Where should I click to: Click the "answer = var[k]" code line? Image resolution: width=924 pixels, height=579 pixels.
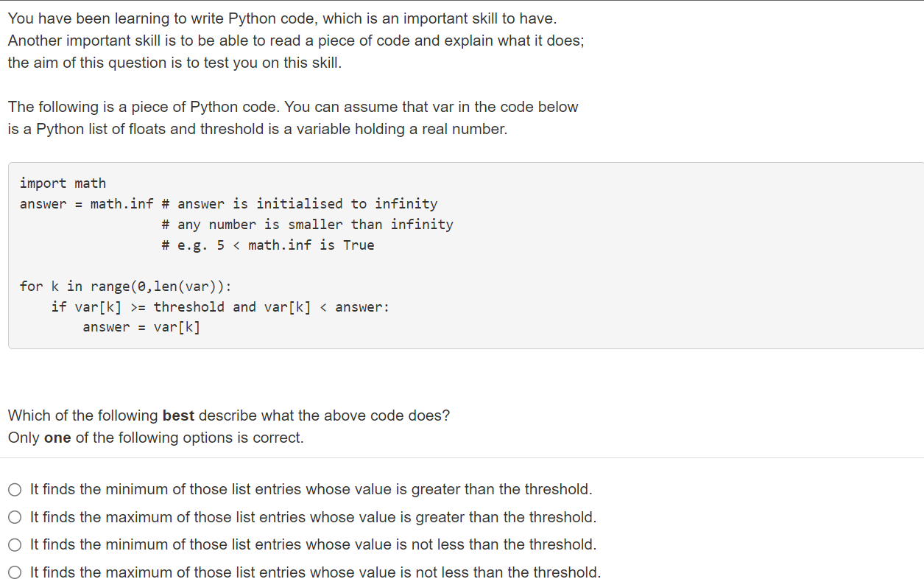pos(141,328)
